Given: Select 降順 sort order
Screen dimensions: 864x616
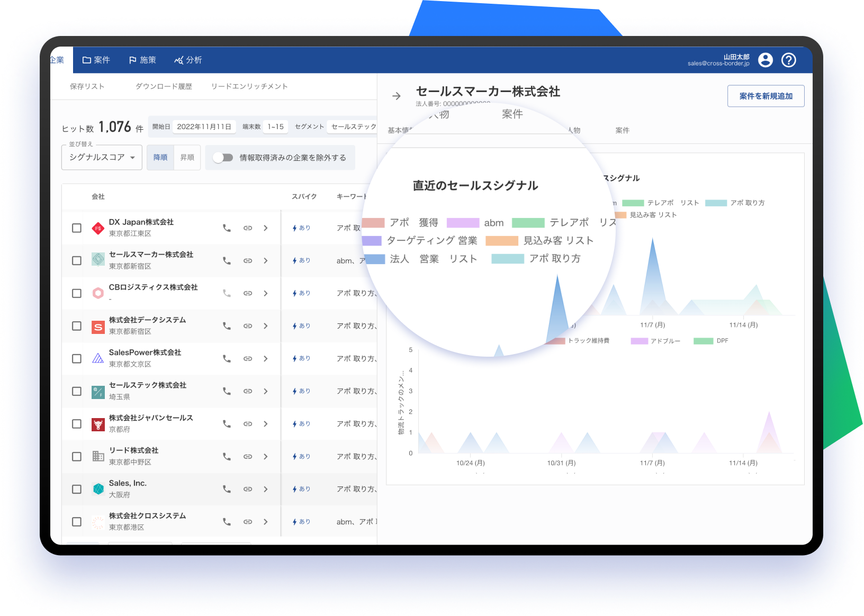Looking at the screenshot, I should point(160,157).
